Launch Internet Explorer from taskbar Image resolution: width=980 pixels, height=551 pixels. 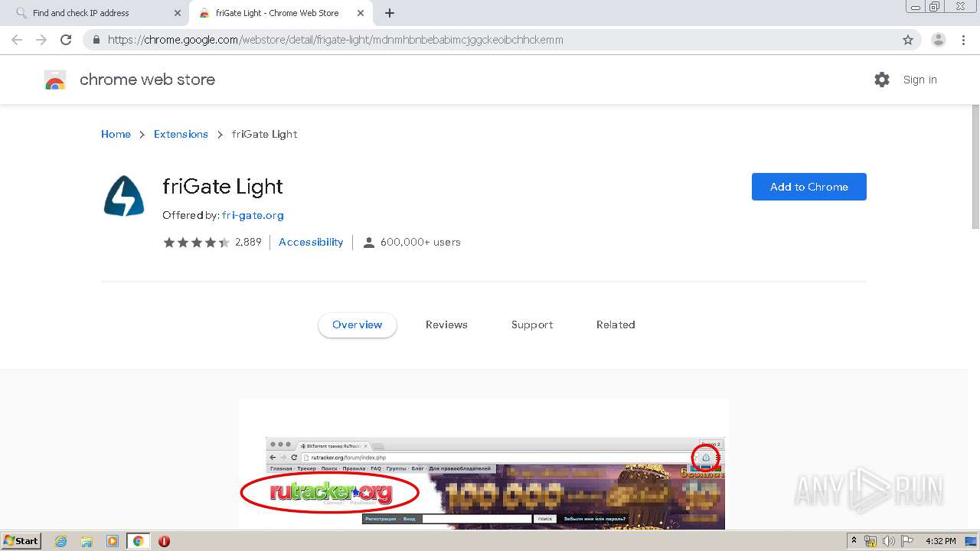click(61, 541)
